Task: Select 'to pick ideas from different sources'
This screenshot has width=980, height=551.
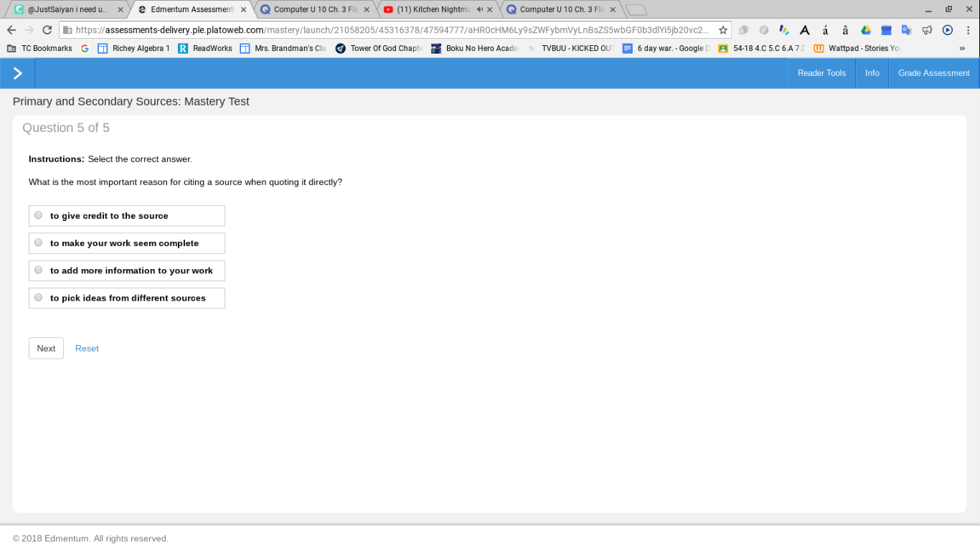Action: coord(127,298)
